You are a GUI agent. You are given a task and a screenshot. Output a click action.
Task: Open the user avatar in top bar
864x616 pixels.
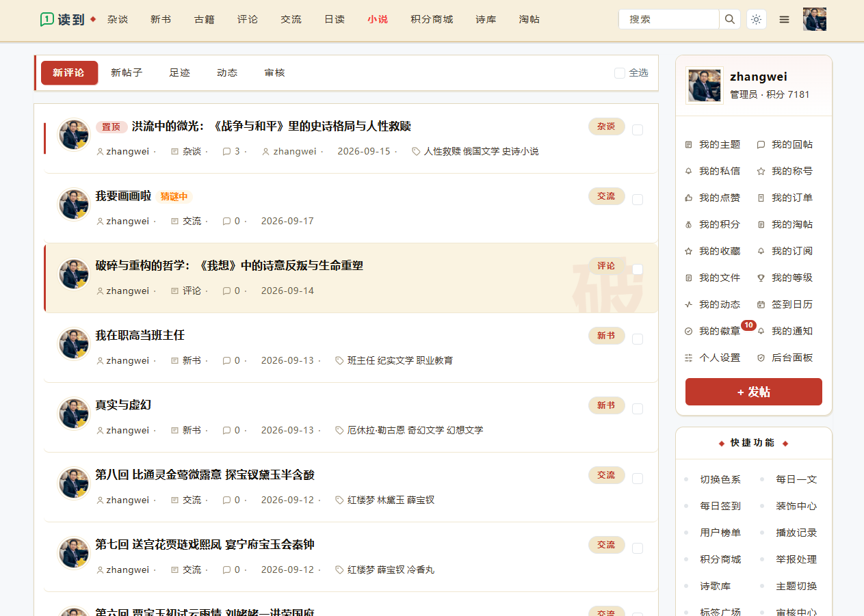815,19
